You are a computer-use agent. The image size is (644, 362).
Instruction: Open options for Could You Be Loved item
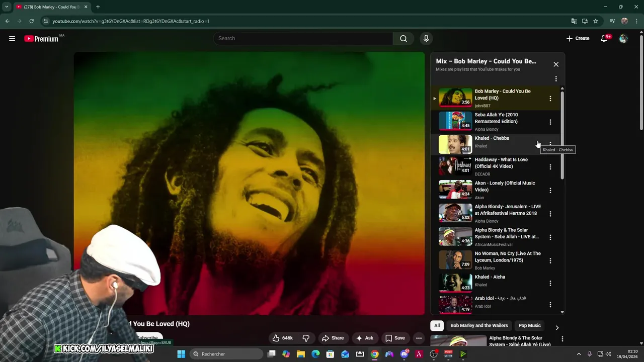click(x=550, y=99)
